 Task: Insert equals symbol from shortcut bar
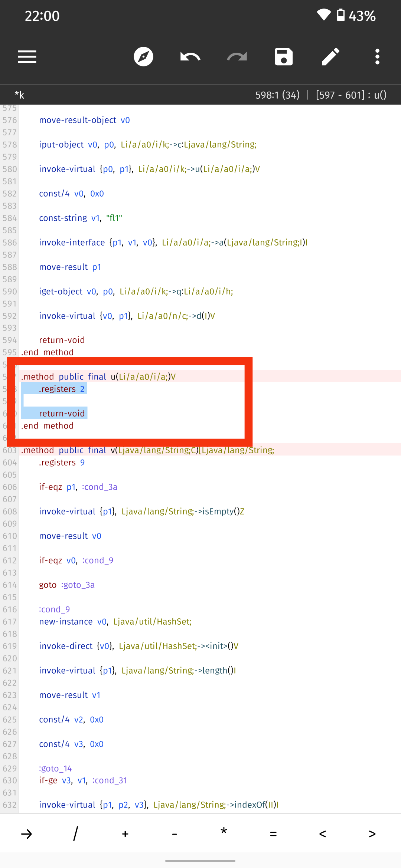[x=273, y=834]
